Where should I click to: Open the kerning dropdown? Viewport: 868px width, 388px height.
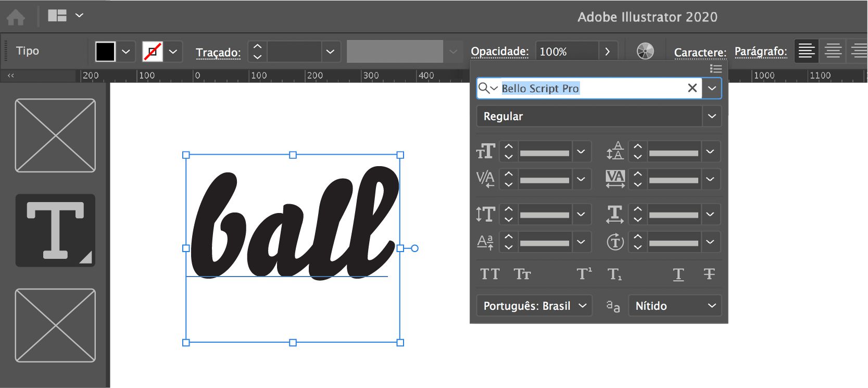click(581, 180)
